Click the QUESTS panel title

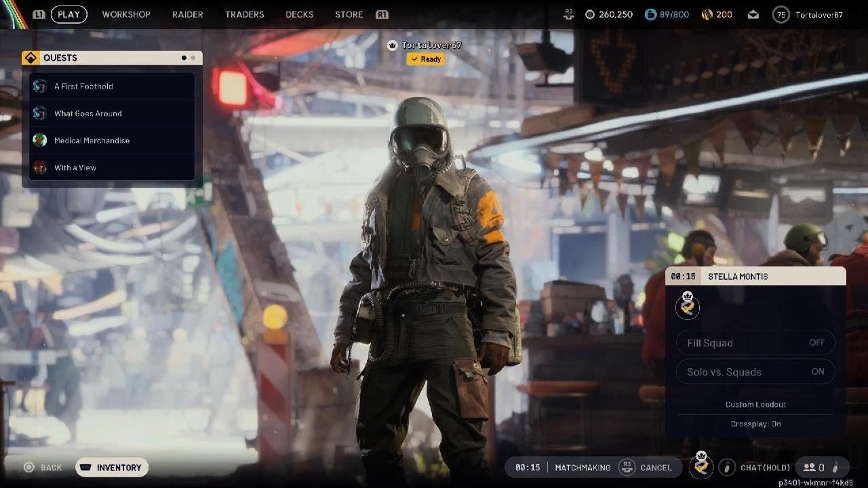click(x=60, y=58)
